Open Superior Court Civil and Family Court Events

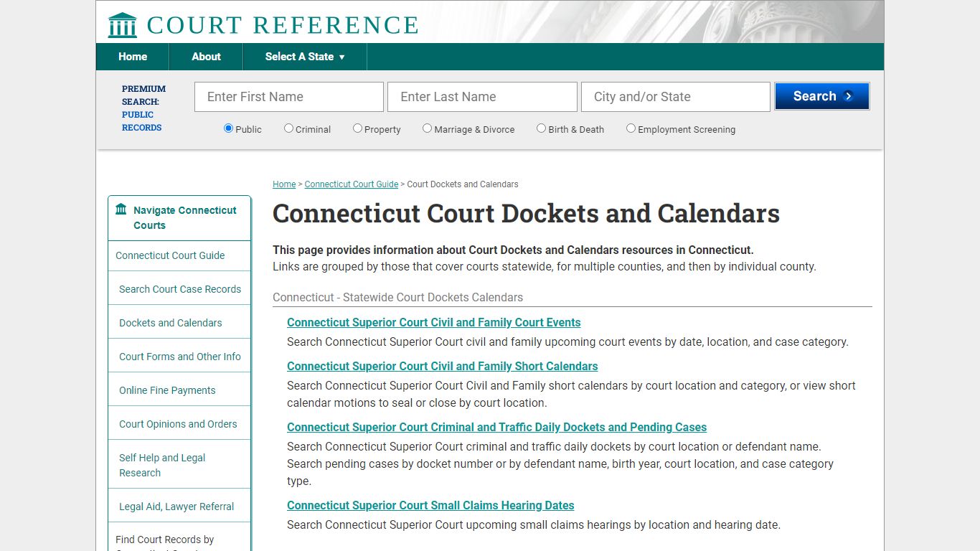(x=434, y=323)
